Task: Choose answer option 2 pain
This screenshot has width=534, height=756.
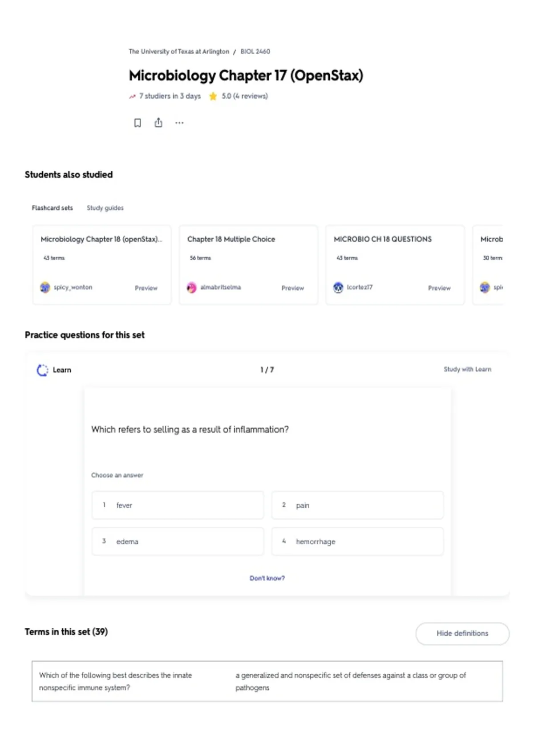Action: [357, 505]
